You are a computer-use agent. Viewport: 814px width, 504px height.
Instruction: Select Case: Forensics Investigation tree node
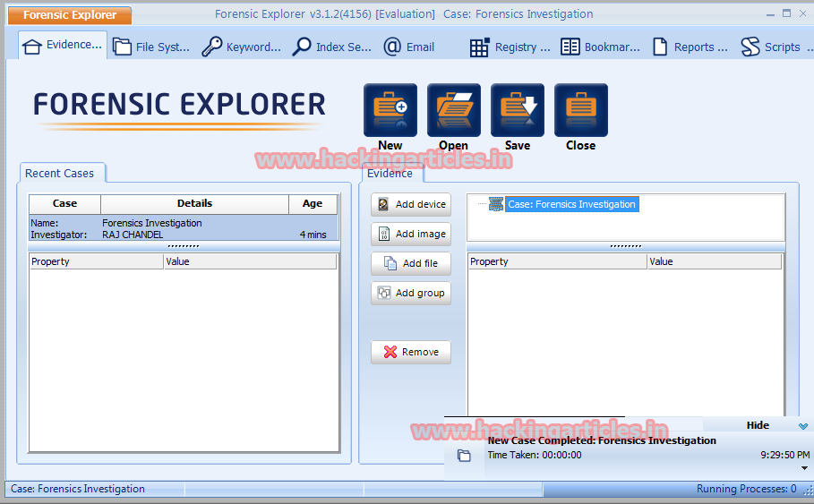click(571, 204)
